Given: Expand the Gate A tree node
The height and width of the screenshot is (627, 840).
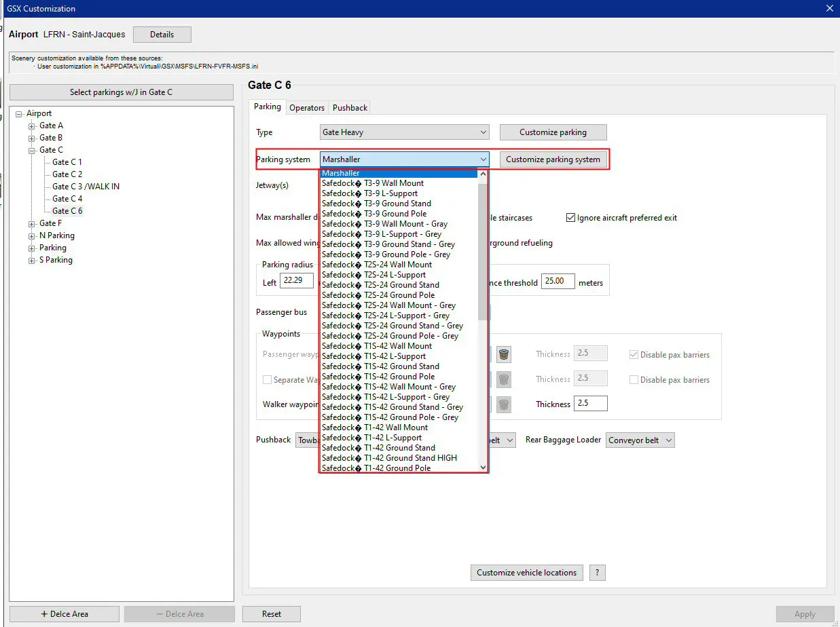Looking at the screenshot, I should point(32,126).
